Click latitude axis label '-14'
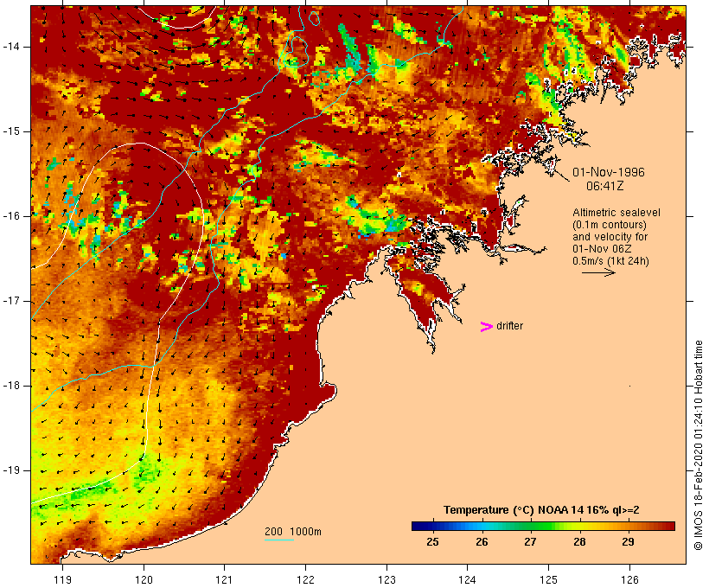This screenshot has height=588, width=709. 11,47
